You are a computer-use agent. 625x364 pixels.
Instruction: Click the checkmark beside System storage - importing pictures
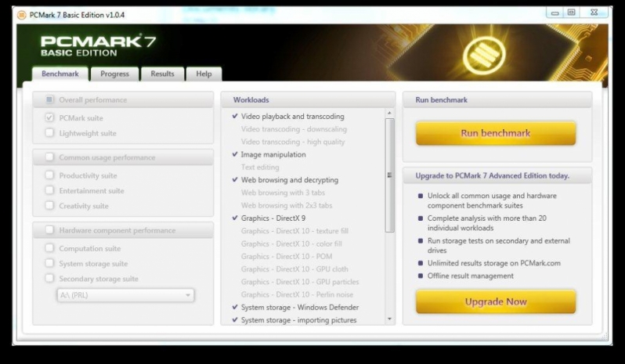(x=235, y=320)
